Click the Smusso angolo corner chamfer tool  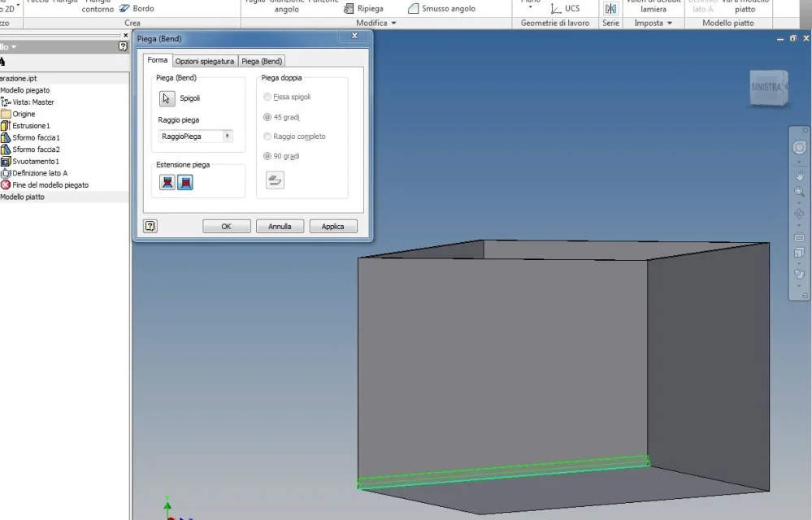pos(441,8)
